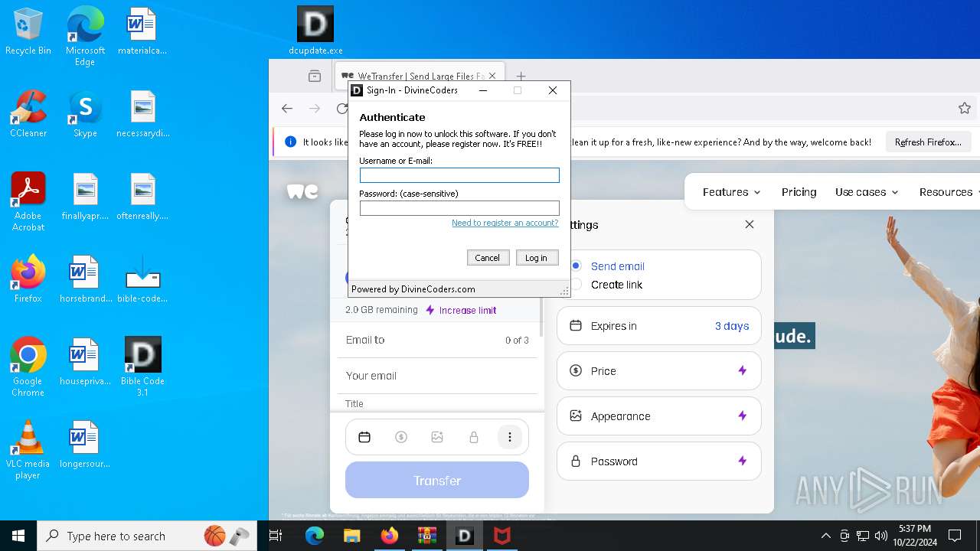Open File Explorer from the taskbar
This screenshot has height=551, width=980.
point(351,536)
